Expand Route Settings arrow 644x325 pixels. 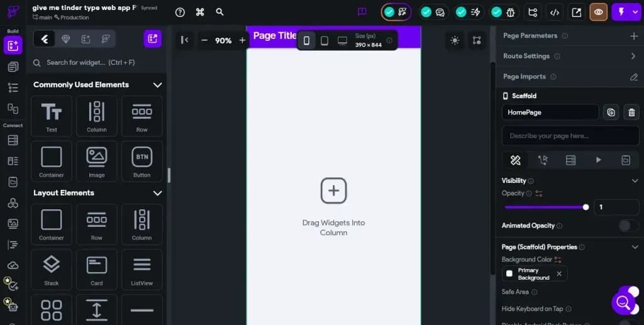pyautogui.click(x=634, y=56)
